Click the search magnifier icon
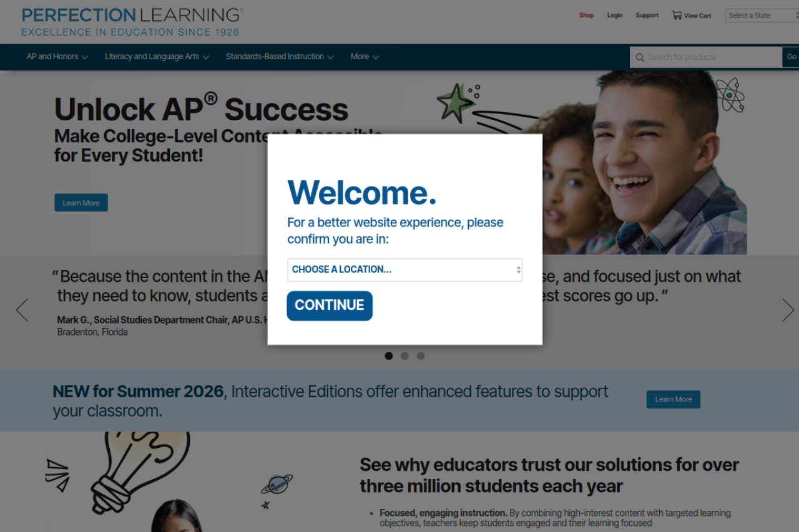The width and height of the screenshot is (799, 532). point(640,57)
